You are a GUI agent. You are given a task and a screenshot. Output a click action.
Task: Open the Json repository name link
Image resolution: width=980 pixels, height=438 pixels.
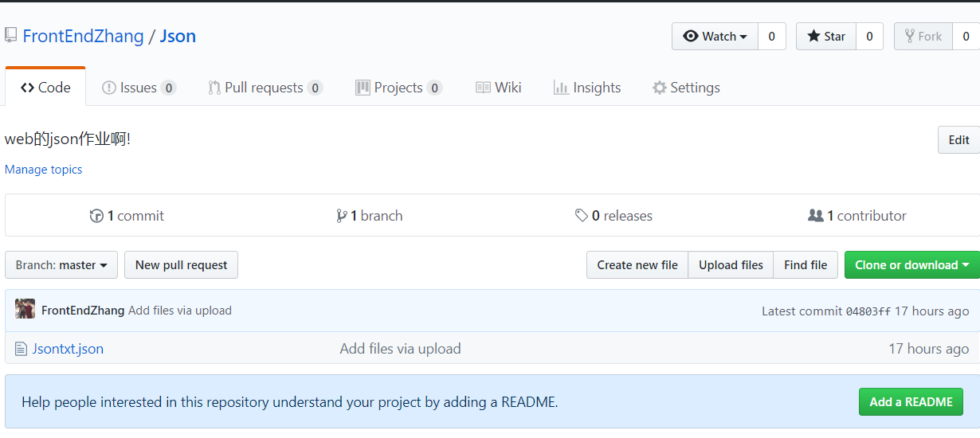click(x=178, y=36)
